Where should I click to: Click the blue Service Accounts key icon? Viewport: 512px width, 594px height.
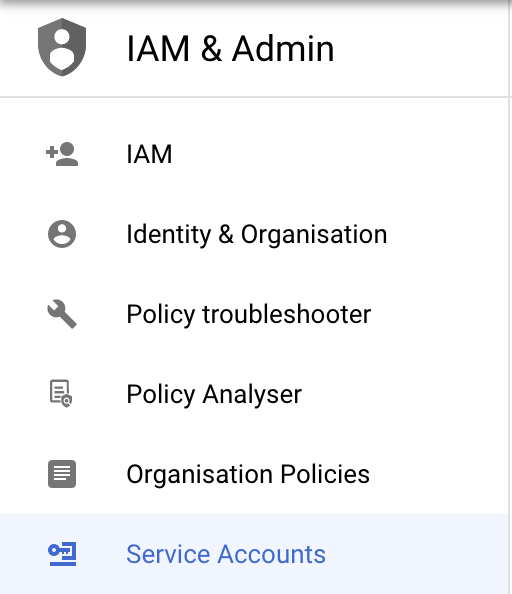coord(62,554)
